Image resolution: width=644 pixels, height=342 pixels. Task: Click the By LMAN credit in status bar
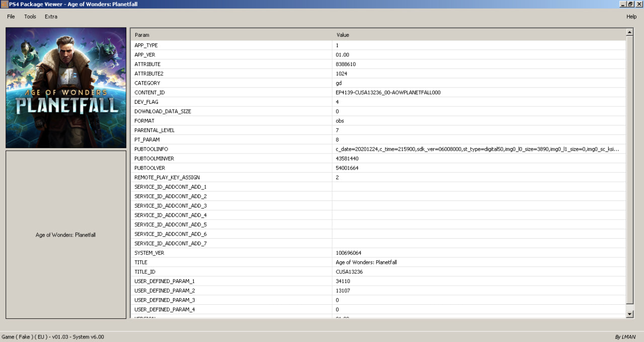coord(625,337)
